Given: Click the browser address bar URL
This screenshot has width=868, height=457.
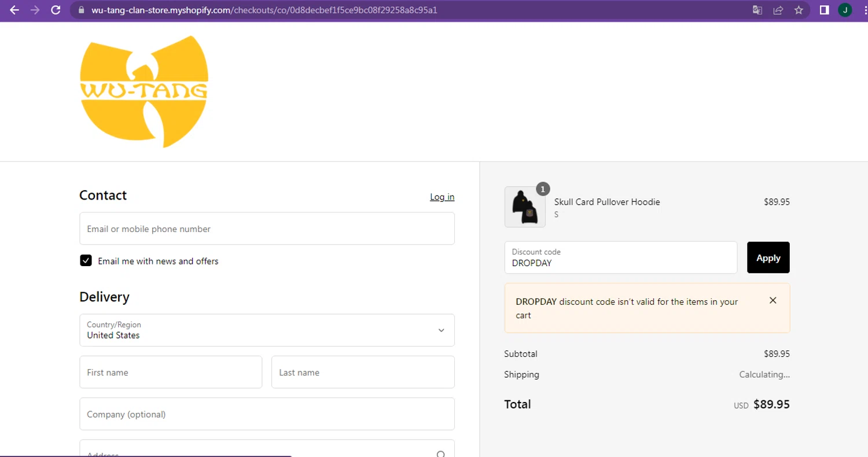Looking at the screenshot, I should pos(264,10).
